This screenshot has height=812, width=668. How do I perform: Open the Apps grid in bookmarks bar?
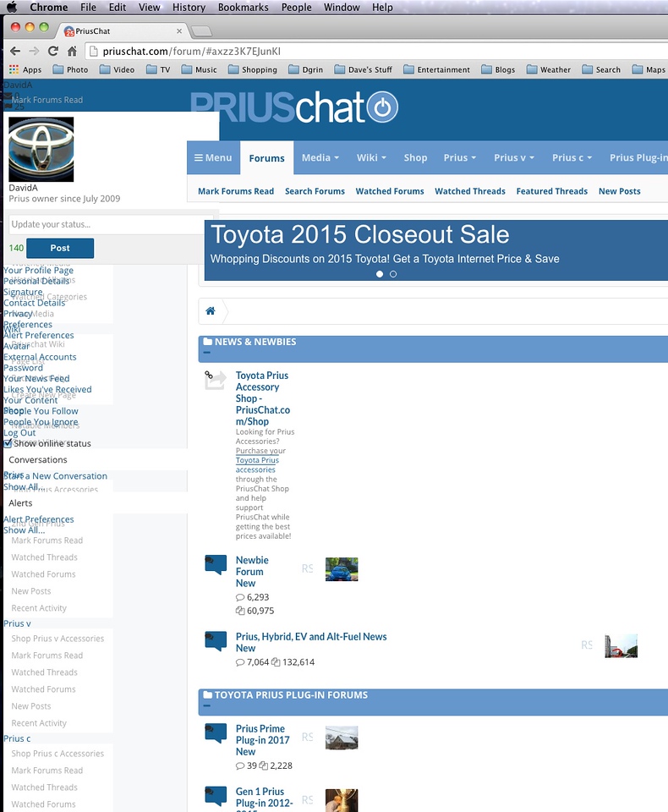click(25, 69)
